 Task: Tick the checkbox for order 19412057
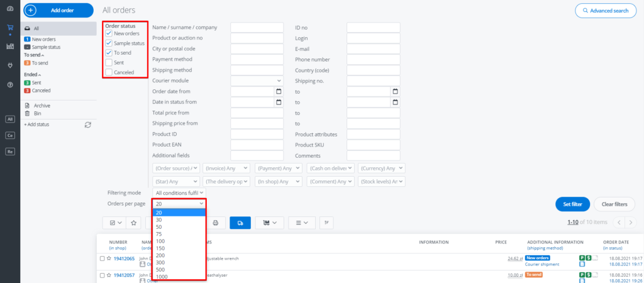click(x=103, y=275)
